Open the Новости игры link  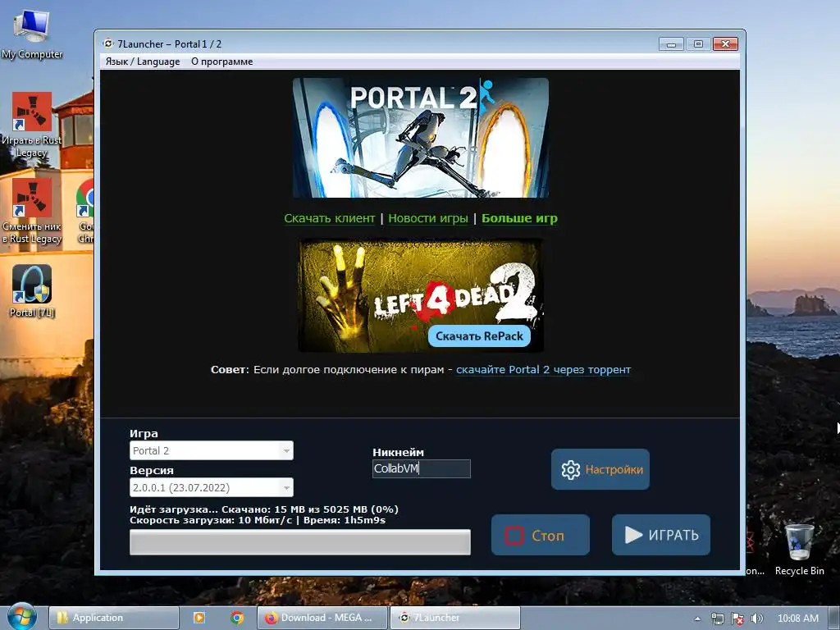tap(428, 218)
